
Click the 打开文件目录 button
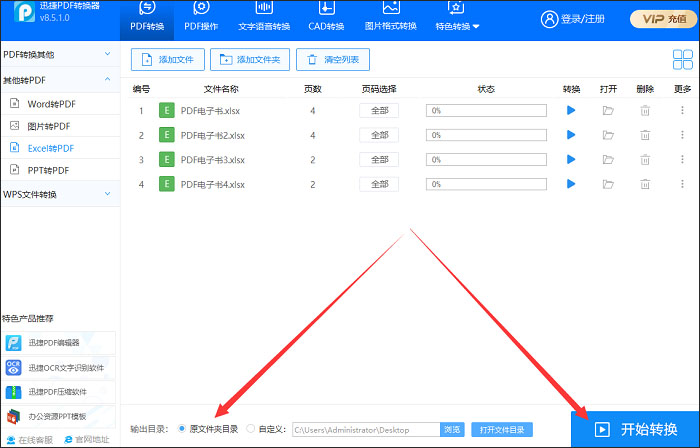click(x=502, y=429)
